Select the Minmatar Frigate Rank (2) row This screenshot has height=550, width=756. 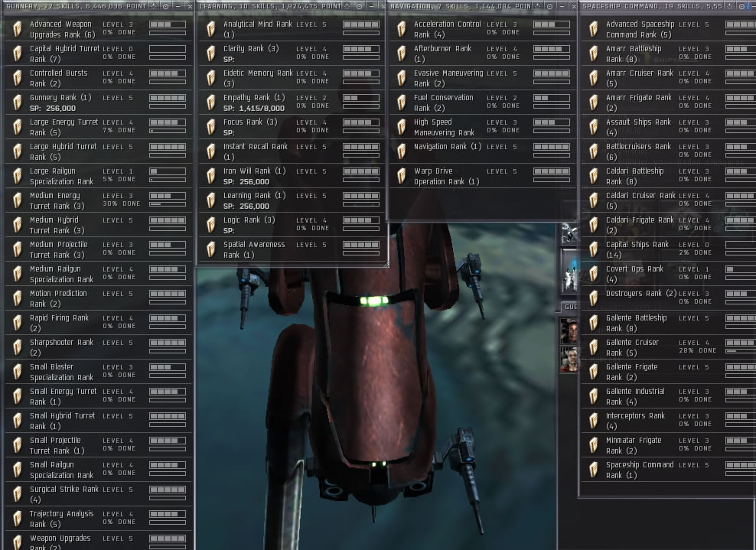(668, 445)
